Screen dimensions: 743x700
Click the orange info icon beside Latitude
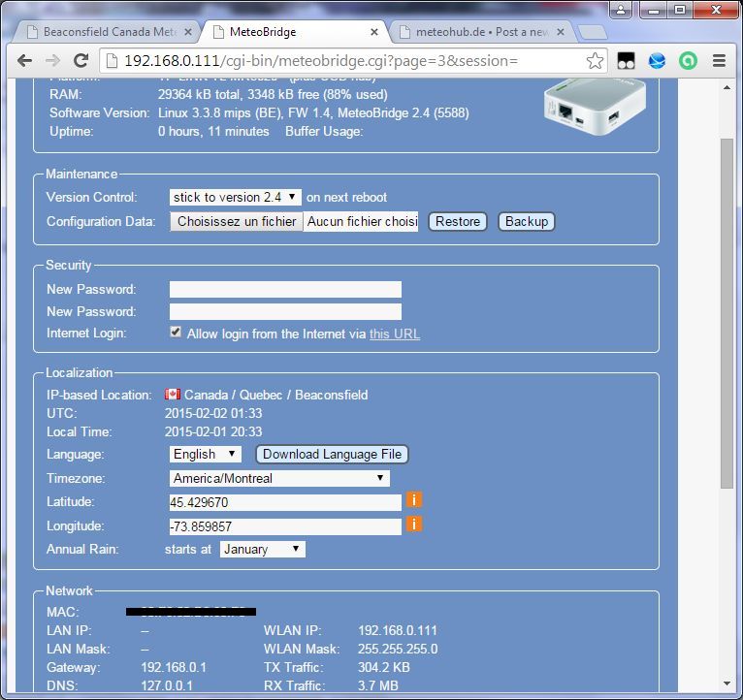click(x=414, y=500)
